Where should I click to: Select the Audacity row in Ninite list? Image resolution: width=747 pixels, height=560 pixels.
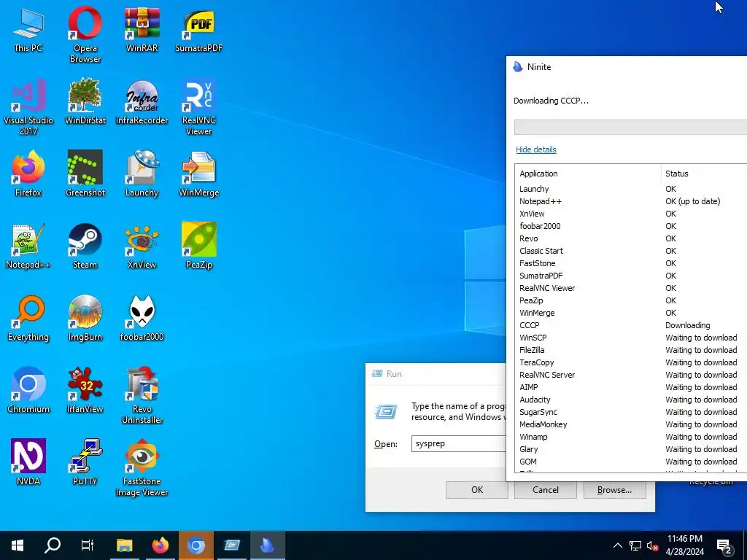pos(631,400)
